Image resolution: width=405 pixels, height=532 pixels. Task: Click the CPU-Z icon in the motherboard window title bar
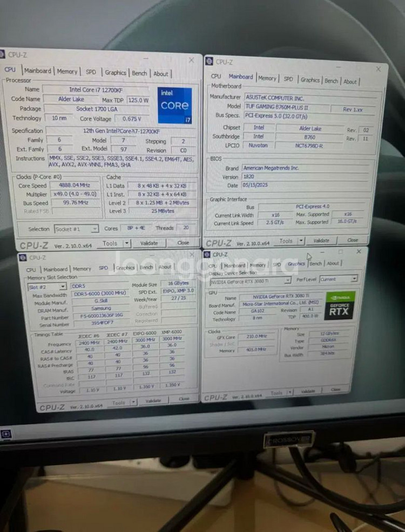pyautogui.click(x=210, y=62)
